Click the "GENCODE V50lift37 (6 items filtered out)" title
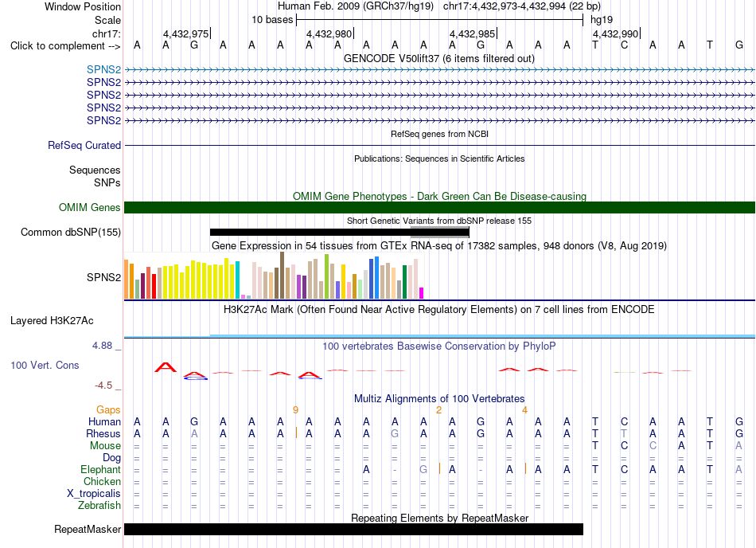 pos(439,59)
